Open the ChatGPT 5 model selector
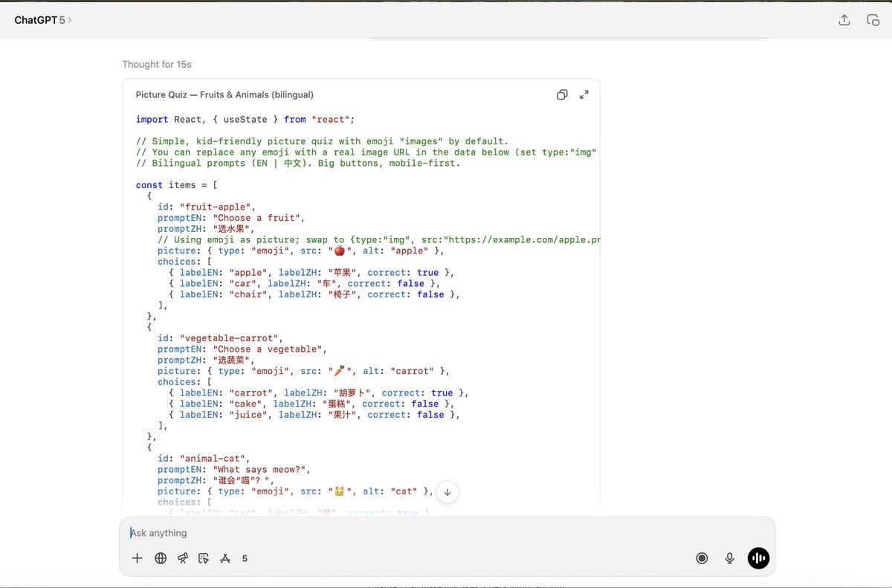 click(x=43, y=20)
